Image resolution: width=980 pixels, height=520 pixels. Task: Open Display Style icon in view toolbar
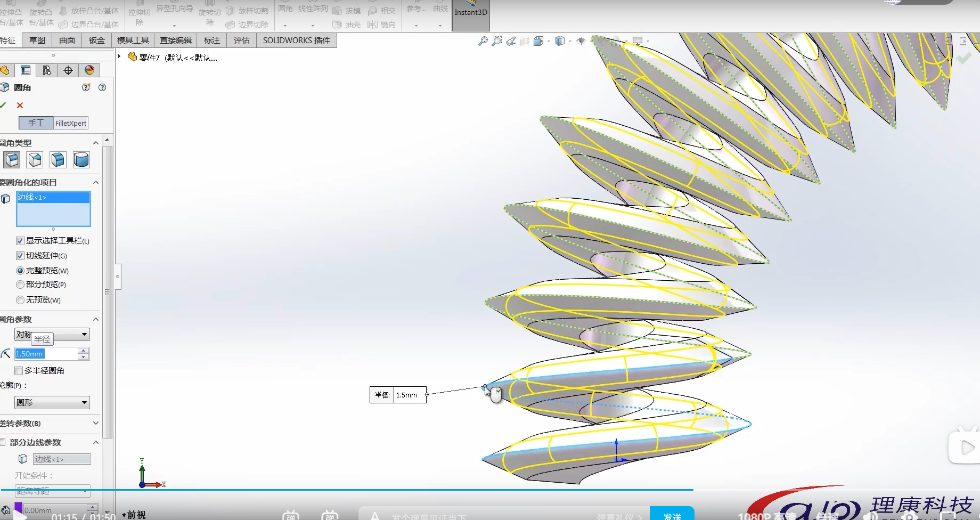click(x=560, y=41)
